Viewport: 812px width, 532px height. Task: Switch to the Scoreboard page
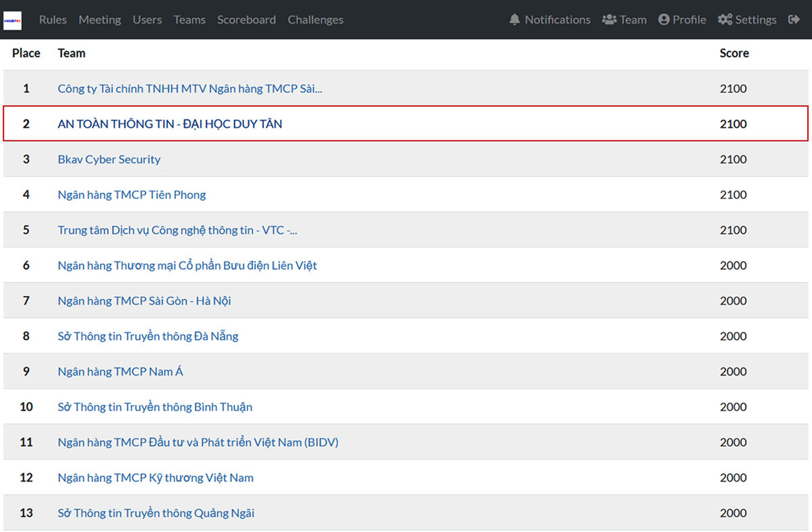(247, 20)
